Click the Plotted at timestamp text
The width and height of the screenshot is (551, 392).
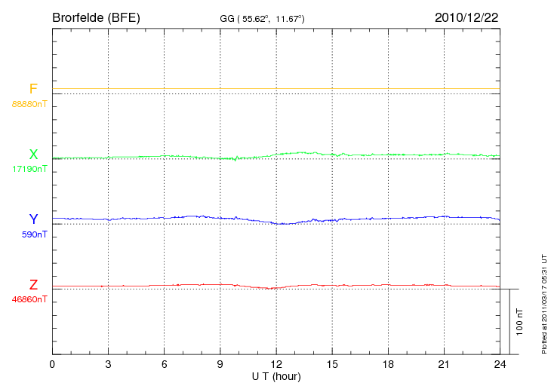click(543, 303)
